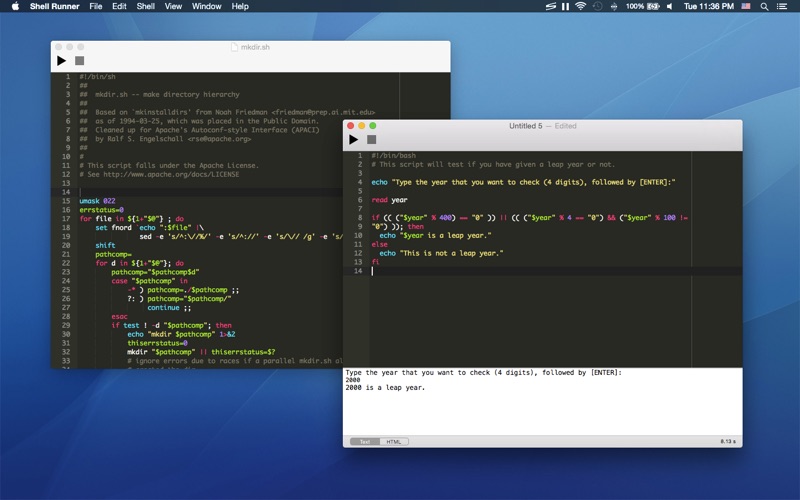Open Spotlight search in menu bar

click(765, 6)
